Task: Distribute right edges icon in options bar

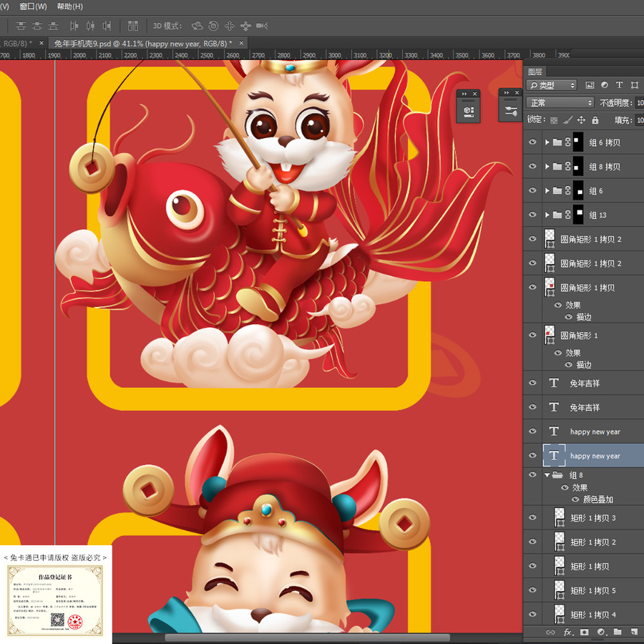Action: [x=107, y=26]
